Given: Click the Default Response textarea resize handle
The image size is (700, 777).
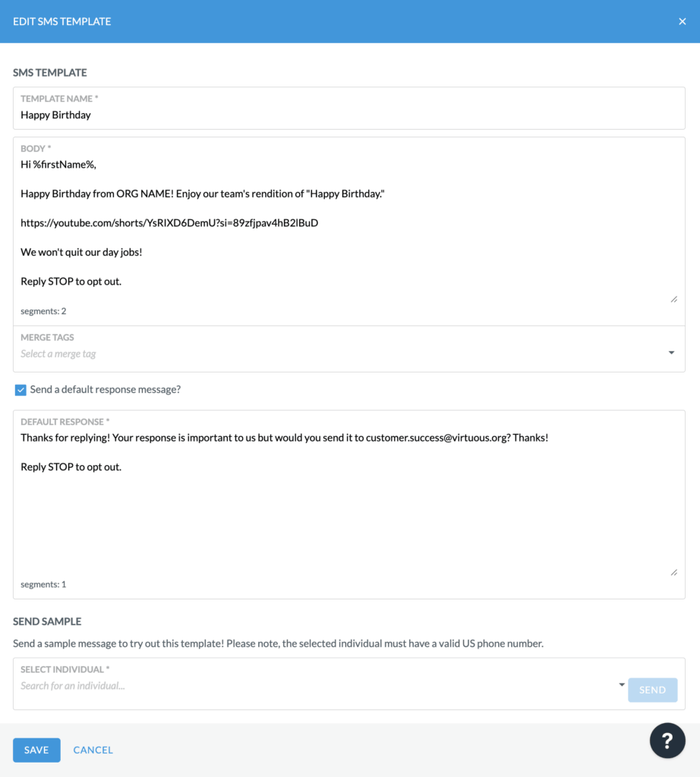Looking at the screenshot, I should pos(673,572).
